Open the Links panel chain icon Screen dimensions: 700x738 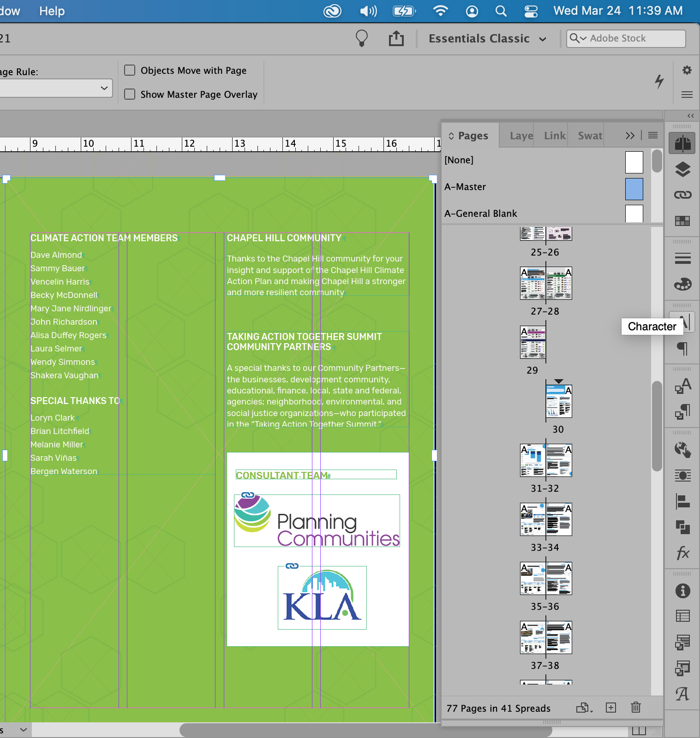click(x=682, y=195)
